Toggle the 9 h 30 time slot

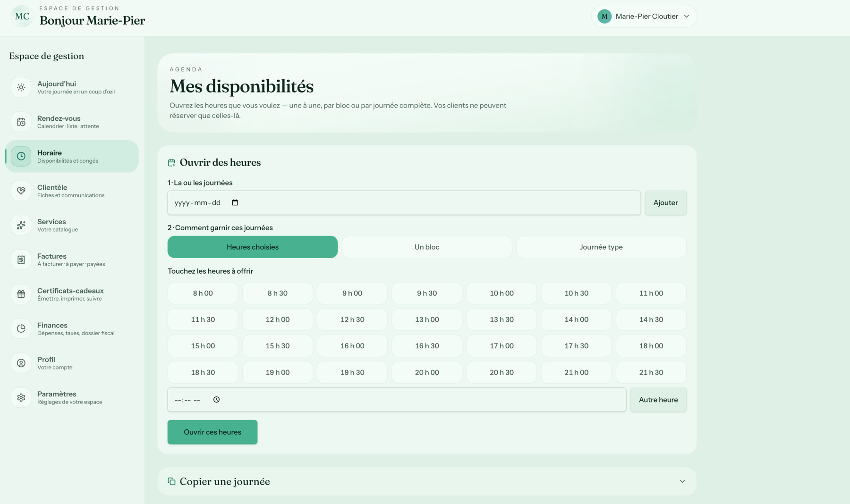click(427, 293)
